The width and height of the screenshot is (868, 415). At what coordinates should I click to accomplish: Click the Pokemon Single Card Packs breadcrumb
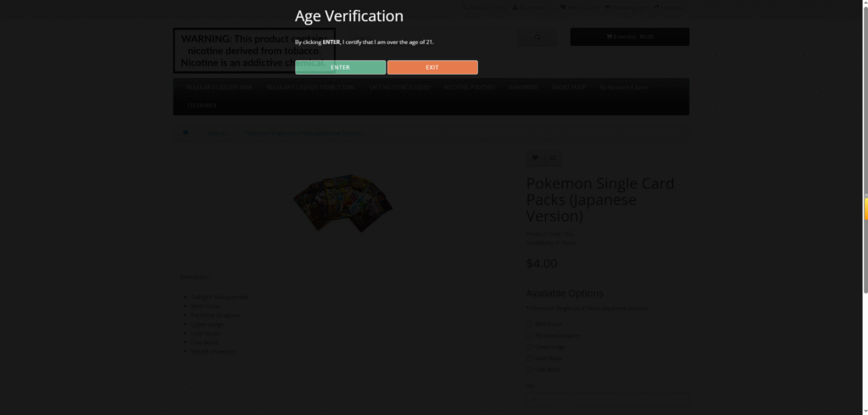pyautogui.click(x=304, y=133)
